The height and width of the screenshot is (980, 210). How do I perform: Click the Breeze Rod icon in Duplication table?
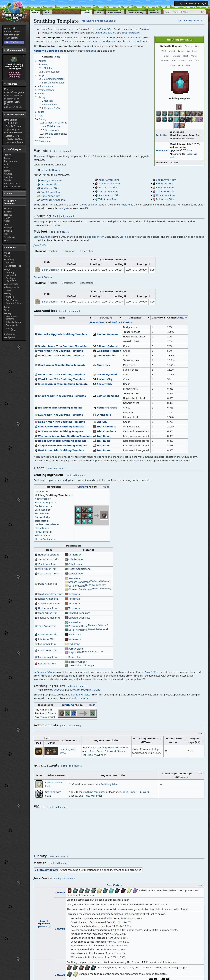(66, 657)
